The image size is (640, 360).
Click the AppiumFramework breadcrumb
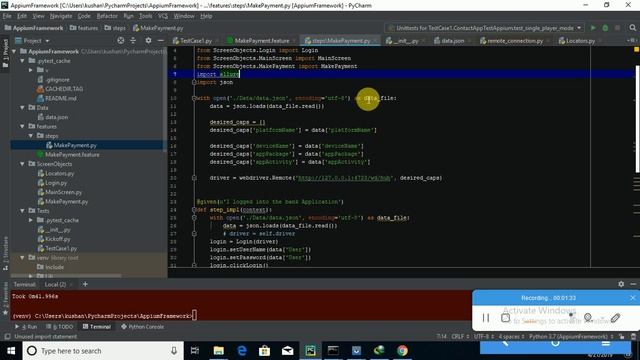click(34, 28)
